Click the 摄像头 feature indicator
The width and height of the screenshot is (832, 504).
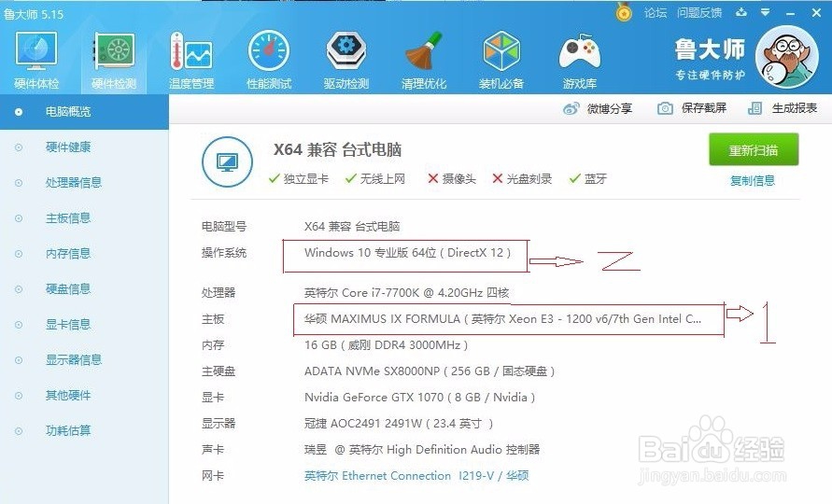(x=452, y=179)
